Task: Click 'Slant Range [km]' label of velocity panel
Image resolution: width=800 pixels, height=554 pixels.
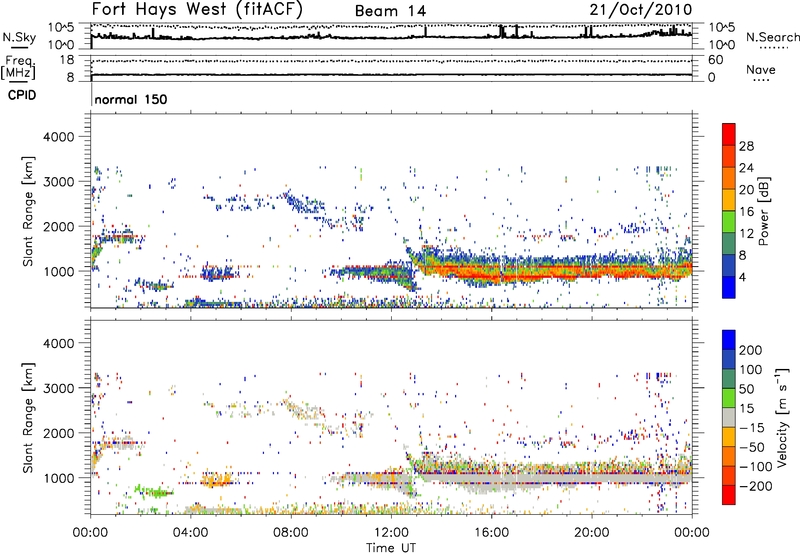Action: coord(28,418)
